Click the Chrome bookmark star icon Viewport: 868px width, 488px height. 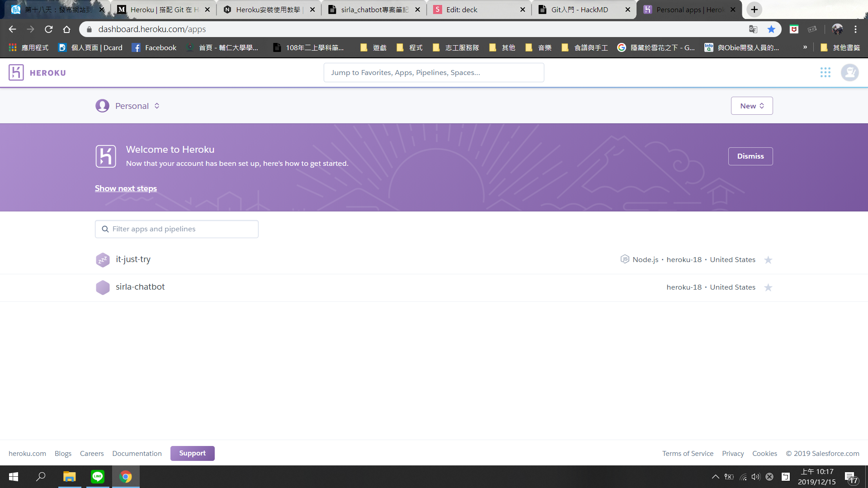pos(771,29)
